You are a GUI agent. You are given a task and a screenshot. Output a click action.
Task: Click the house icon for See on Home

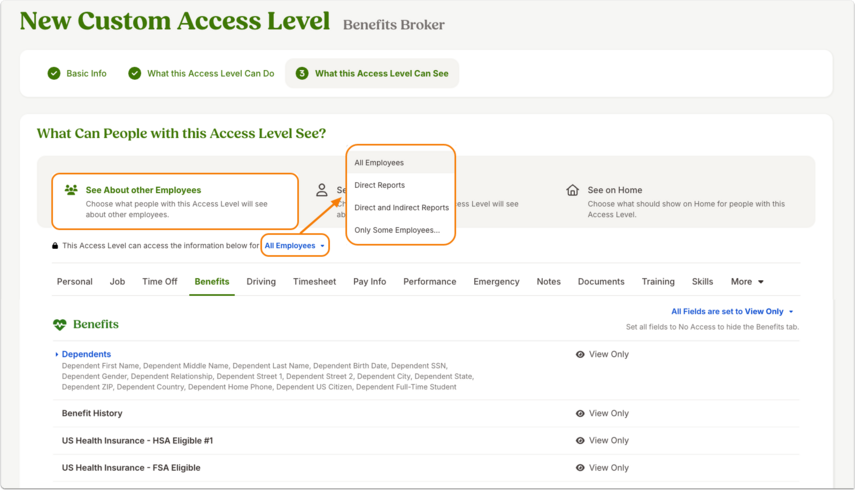(x=573, y=190)
